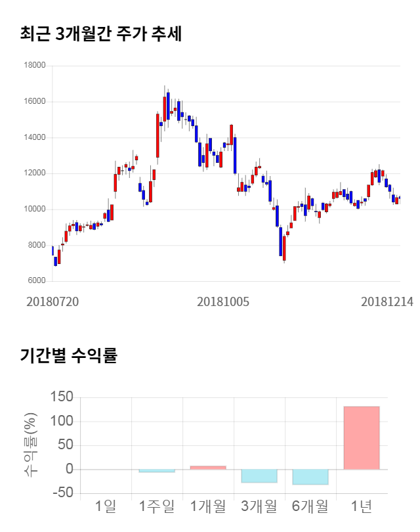420x532 pixels.
Task: Click the '기간별 수익률' section heading
Action: [x=68, y=356]
